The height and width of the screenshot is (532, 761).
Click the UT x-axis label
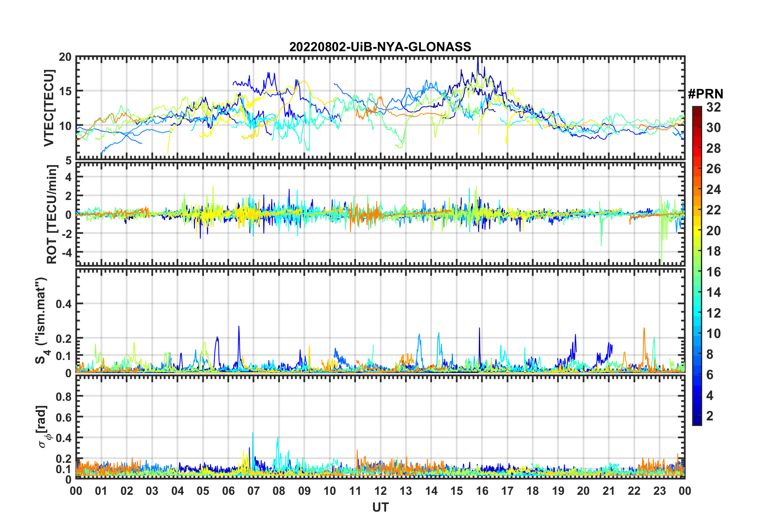(x=380, y=507)
